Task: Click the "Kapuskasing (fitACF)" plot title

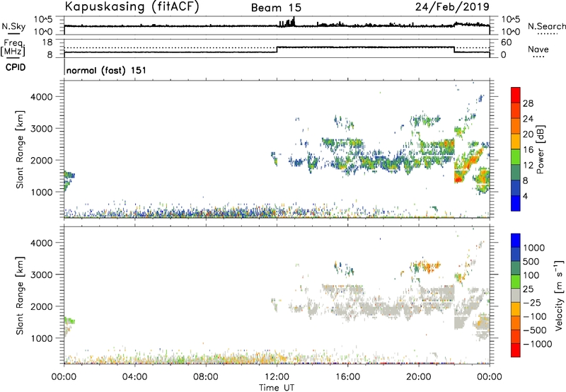Action: [x=132, y=7]
